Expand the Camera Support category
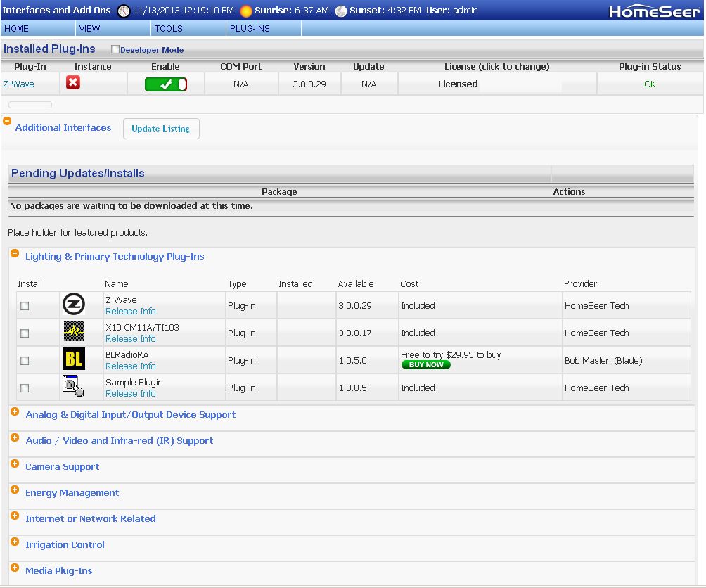 (15, 464)
